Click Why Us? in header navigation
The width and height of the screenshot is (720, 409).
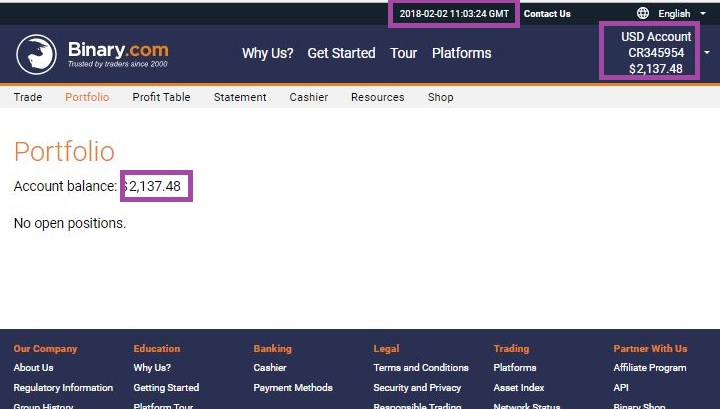coord(268,53)
